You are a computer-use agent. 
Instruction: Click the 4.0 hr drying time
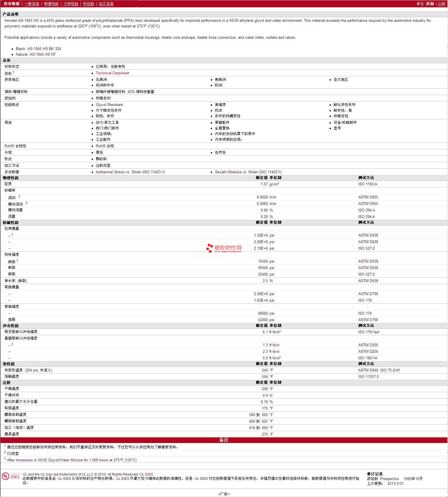(268, 395)
